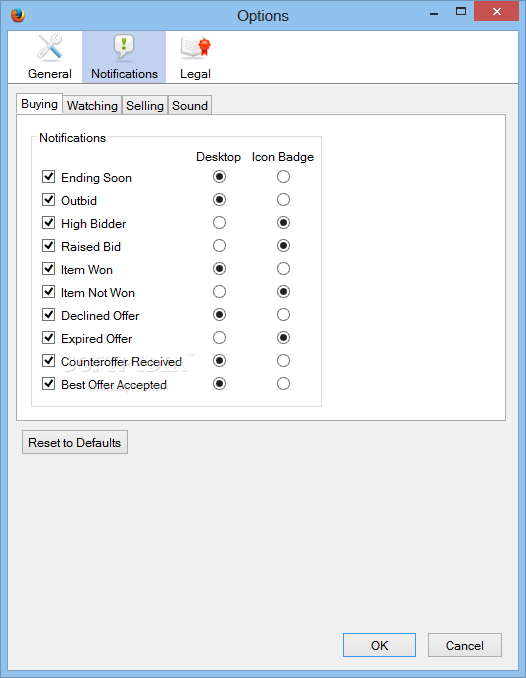The width and height of the screenshot is (526, 678).
Task: Confirm options with the OK button
Action: pos(379,646)
